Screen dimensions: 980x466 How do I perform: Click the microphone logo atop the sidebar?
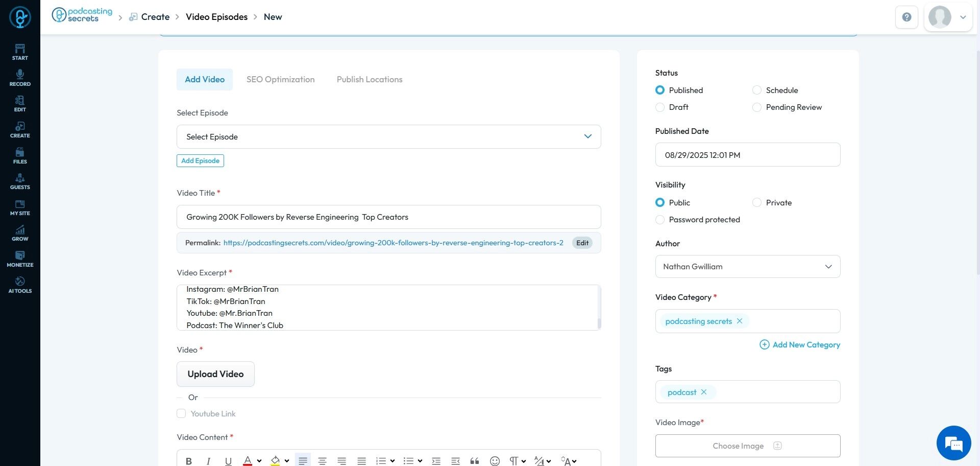(20, 17)
